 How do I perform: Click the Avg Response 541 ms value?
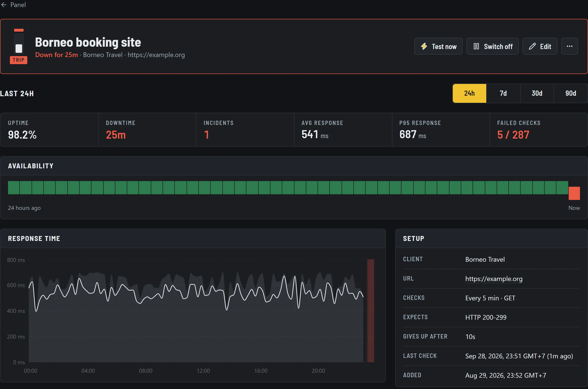click(315, 134)
